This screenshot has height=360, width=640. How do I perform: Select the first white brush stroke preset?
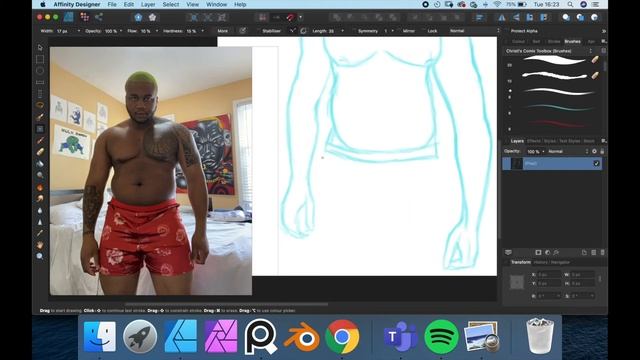(554, 60)
